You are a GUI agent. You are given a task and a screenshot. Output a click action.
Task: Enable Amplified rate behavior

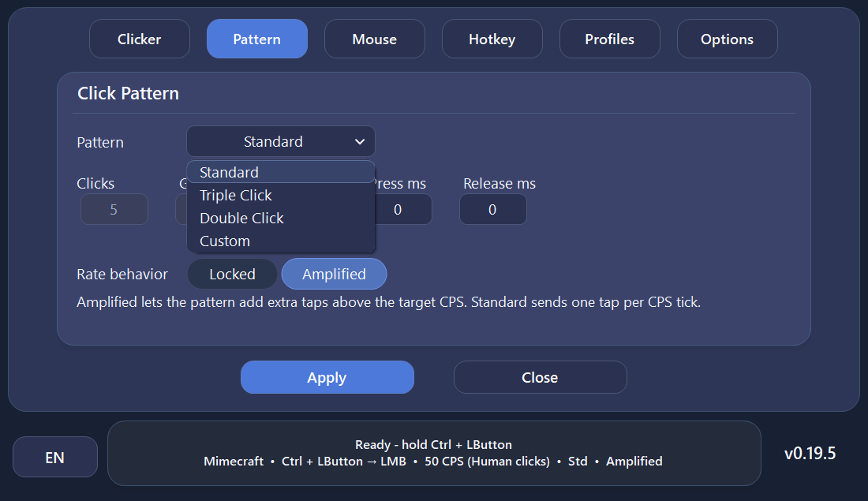335,274
